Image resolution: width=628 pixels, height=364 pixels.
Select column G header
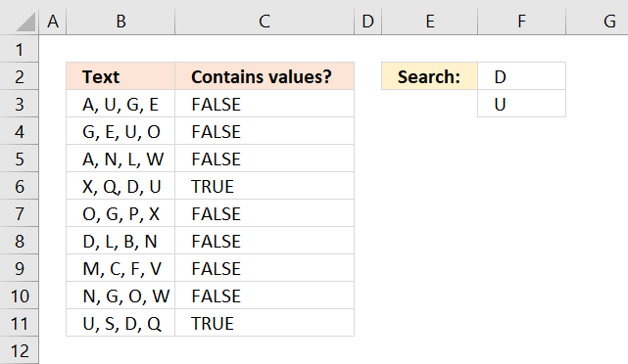pyautogui.click(x=598, y=22)
